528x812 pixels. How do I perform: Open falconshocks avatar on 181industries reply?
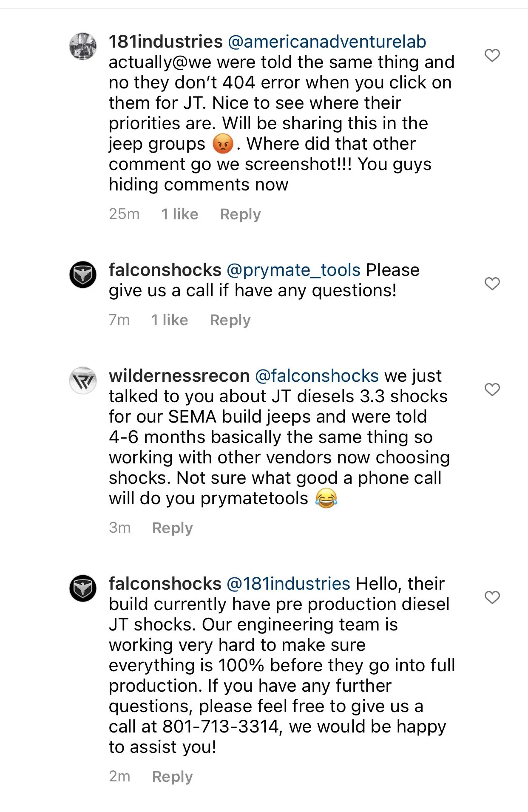(x=83, y=588)
